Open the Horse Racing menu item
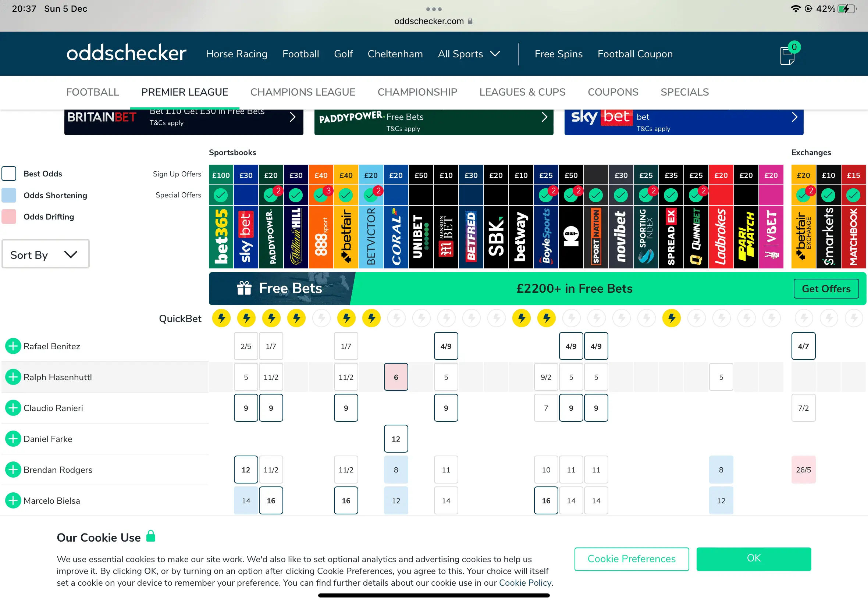Image resolution: width=868 pixels, height=603 pixels. [236, 54]
